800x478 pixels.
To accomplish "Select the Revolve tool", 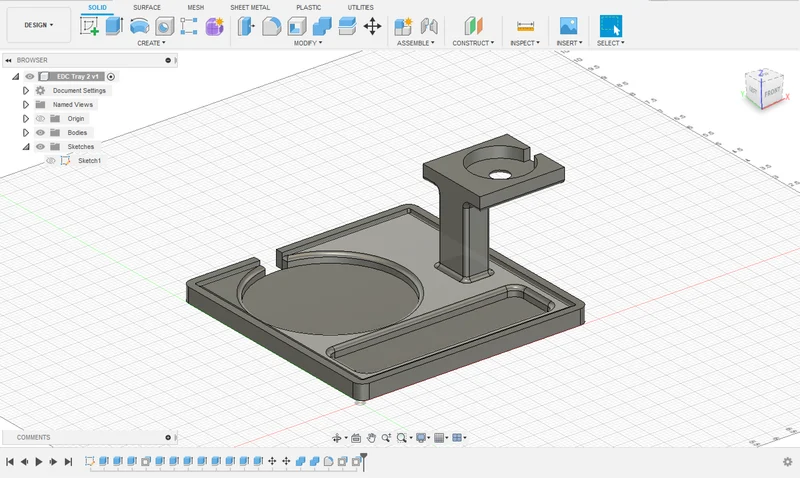I will 139,27.
